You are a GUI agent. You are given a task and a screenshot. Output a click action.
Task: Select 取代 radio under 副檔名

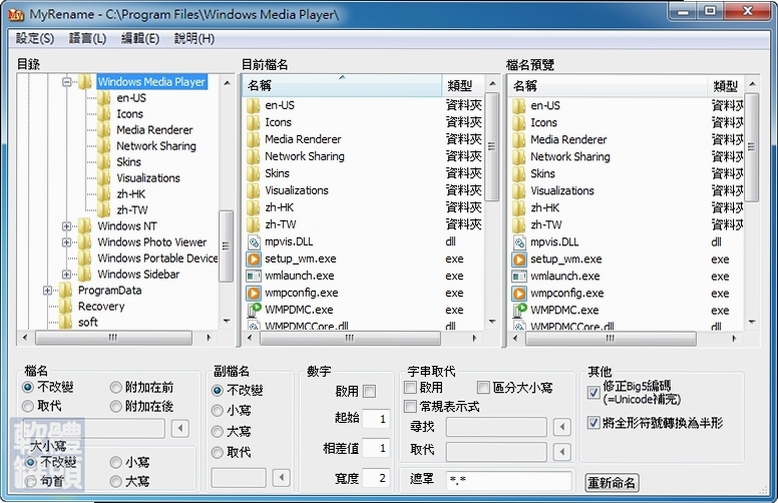[x=217, y=452]
